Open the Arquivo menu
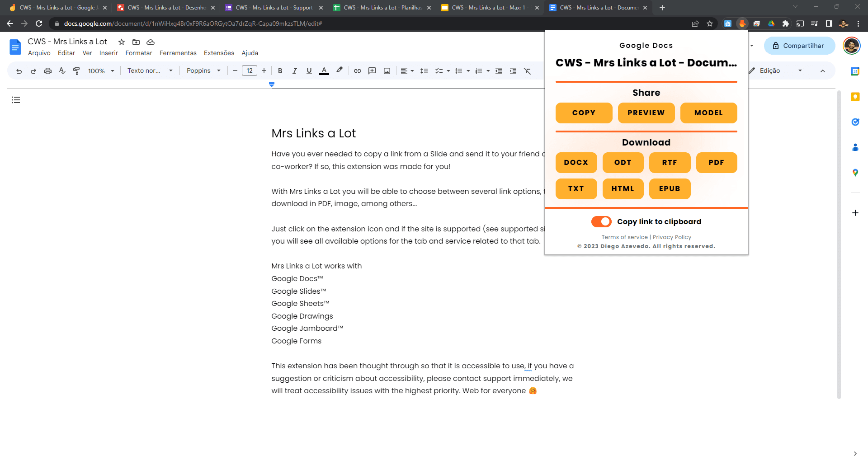Screen dimensions: 868x465 pyautogui.click(x=39, y=53)
